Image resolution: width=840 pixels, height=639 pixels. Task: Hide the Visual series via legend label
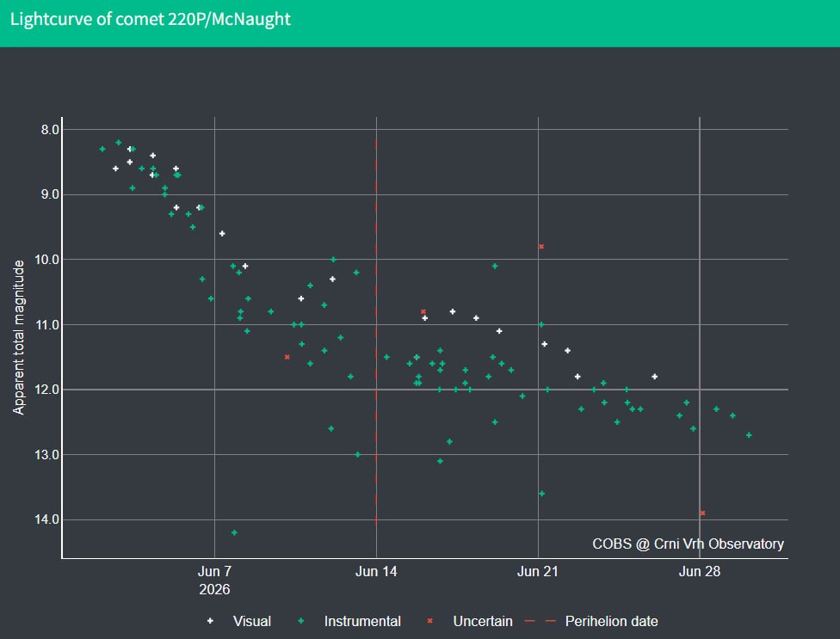pos(252,621)
